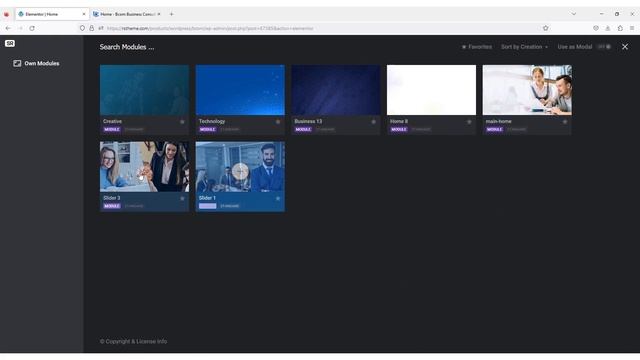This screenshot has width=640, height=360.
Task: Favorite the Home 8 module star
Action: [469, 122]
